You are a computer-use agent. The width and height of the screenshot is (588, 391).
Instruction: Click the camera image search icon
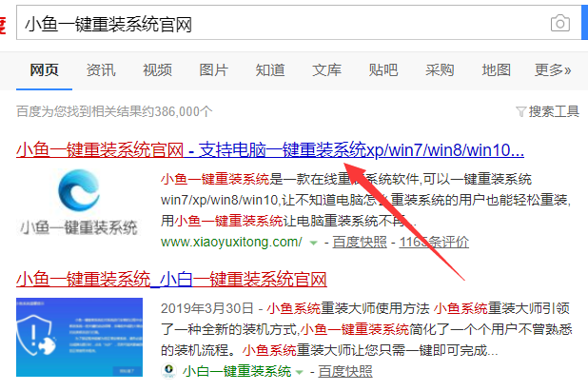[560, 24]
